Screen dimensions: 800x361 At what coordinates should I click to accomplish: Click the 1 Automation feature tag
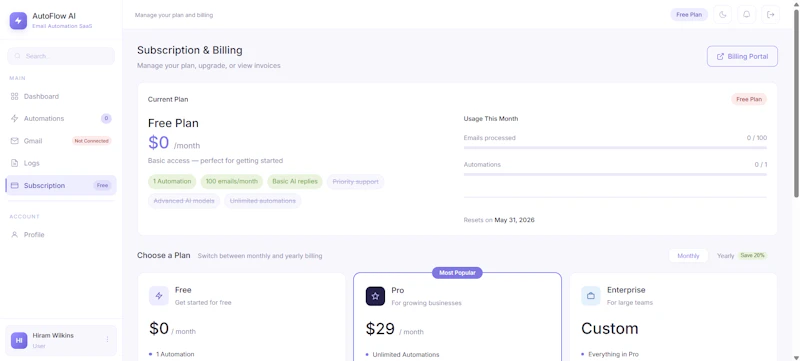172,182
